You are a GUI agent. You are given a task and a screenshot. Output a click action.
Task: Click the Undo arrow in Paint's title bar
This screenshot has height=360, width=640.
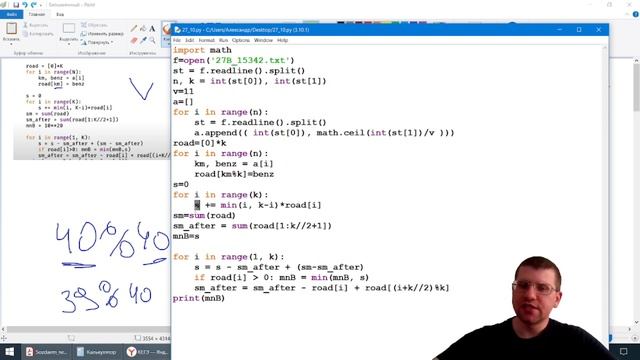[x=24, y=5]
